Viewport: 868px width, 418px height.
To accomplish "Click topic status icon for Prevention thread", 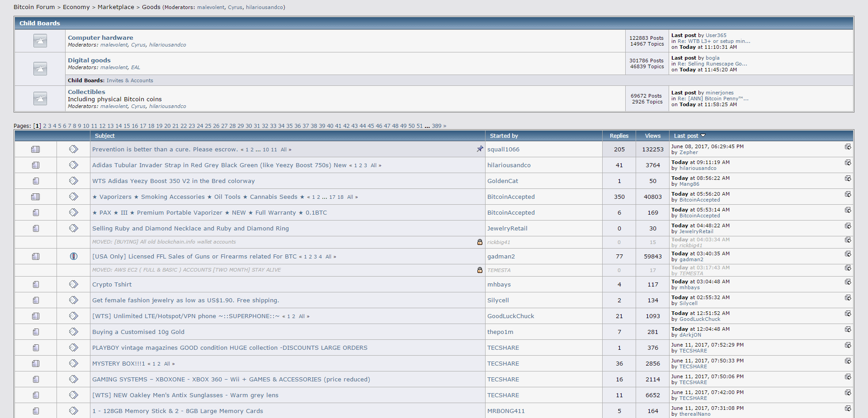I will 36,149.
